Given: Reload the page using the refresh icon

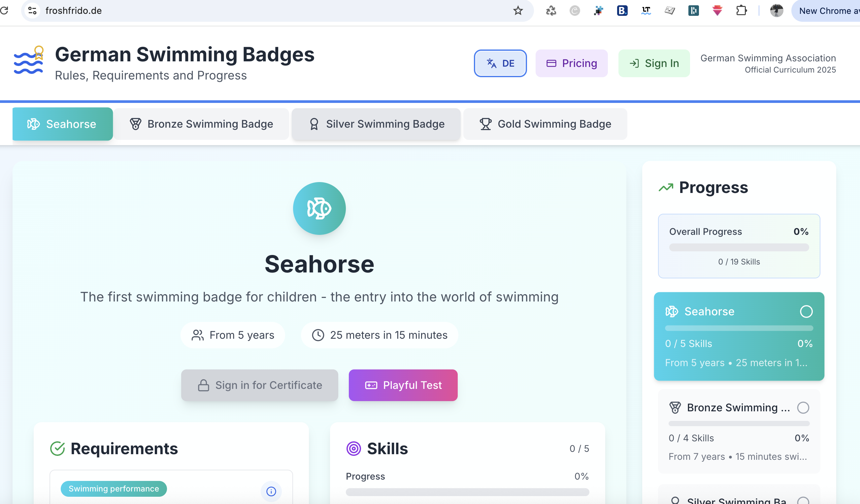Looking at the screenshot, I should (4, 11).
